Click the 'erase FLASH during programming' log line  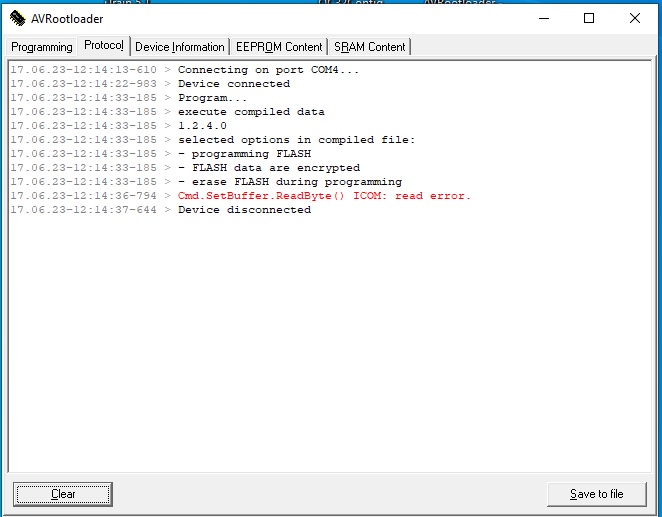tap(290, 182)
